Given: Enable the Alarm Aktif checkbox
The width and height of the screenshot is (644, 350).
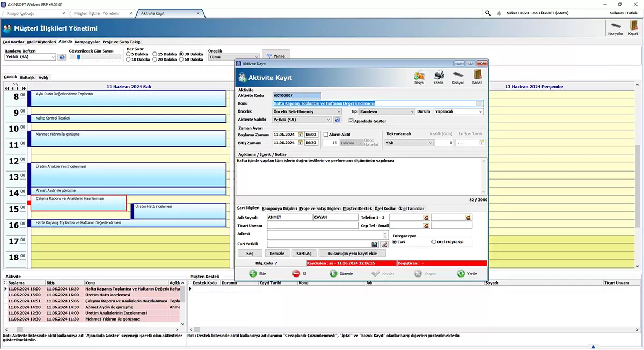Looking at the screenshot, I should coord(327,135).
